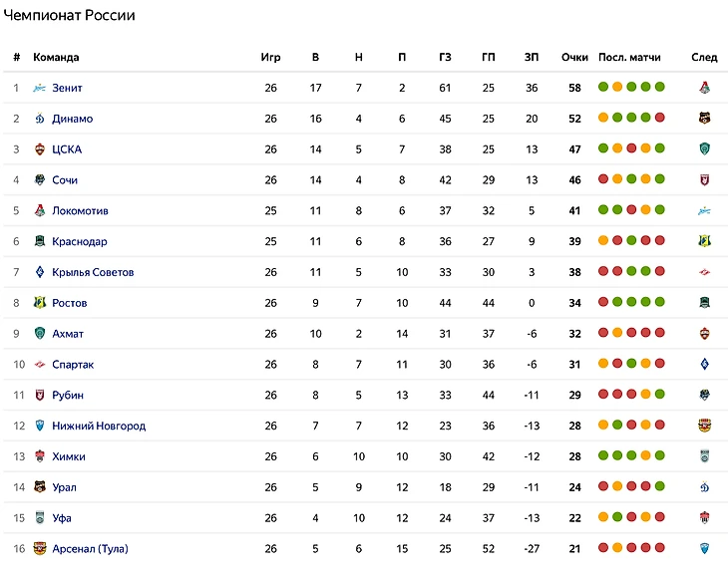Click the Чемпионат России title
This screenshot has height=576, width=728.
coord(70,15)
